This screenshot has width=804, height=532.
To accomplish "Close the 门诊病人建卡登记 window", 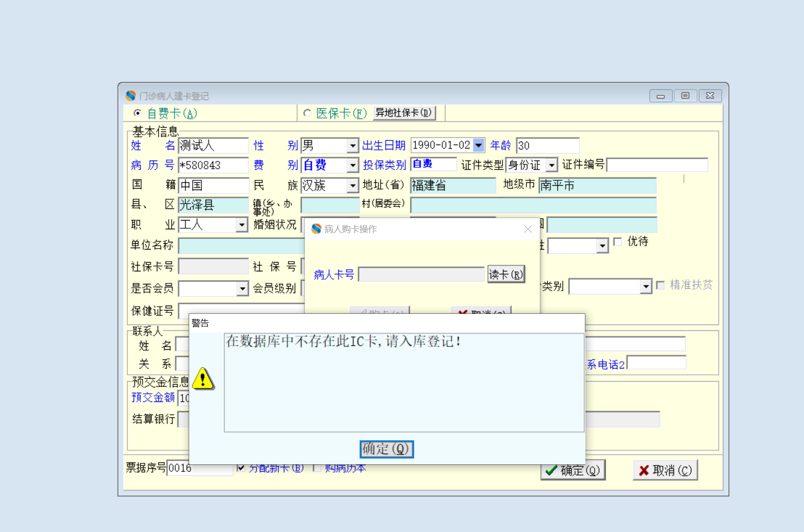I will 710,96.
